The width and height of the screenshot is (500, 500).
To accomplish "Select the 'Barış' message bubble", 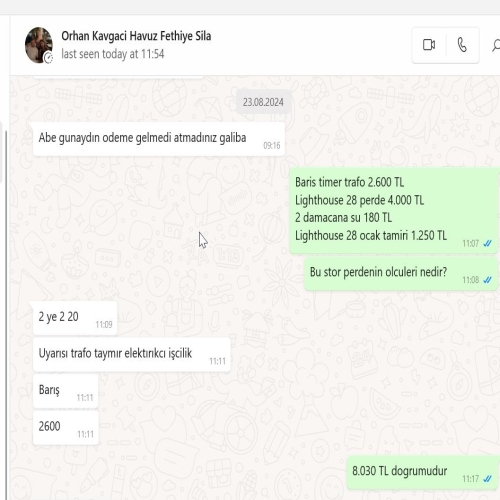I will coord(65,391).
